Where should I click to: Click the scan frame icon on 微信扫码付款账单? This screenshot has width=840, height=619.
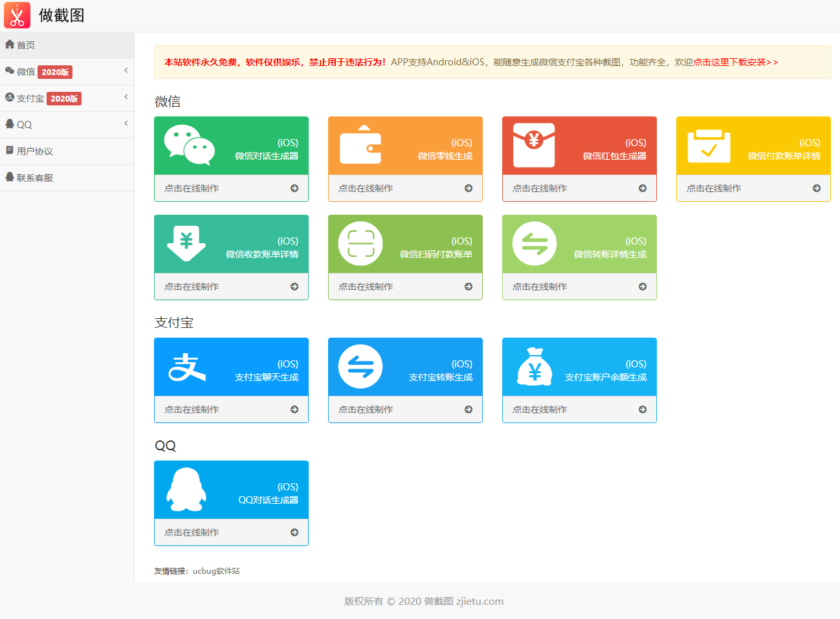[360, 244]
